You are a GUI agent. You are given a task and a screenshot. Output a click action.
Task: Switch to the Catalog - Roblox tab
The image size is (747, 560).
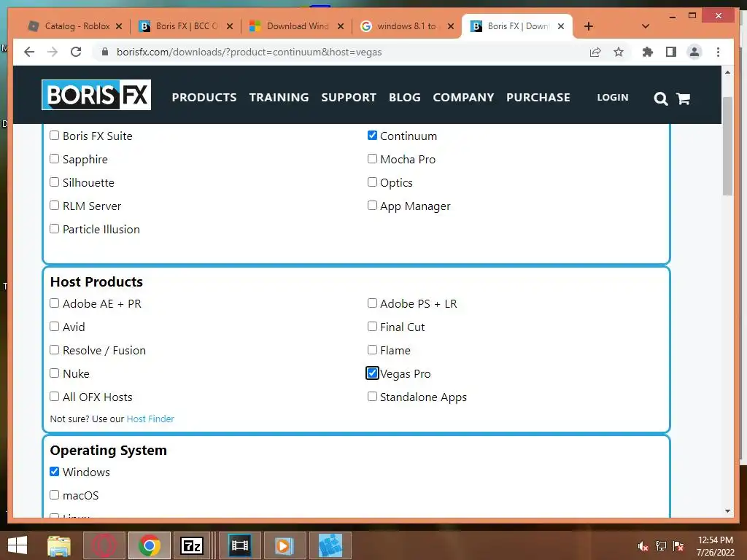point(71,26)
